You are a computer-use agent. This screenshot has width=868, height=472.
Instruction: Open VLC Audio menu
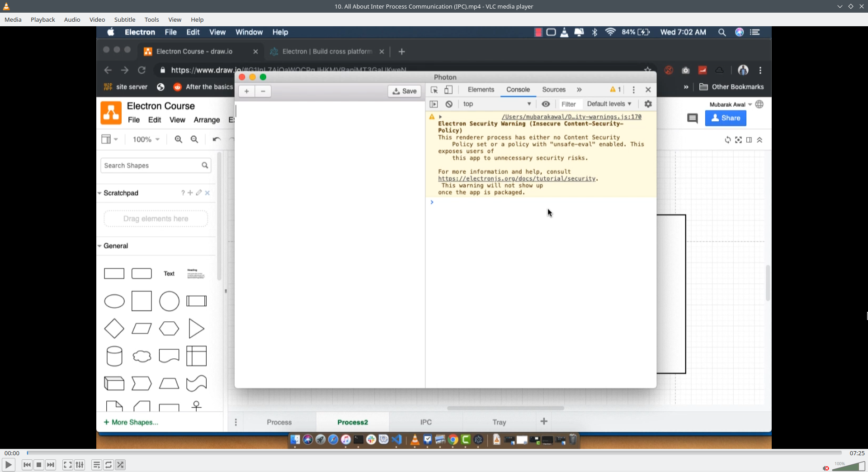(72, 19)
